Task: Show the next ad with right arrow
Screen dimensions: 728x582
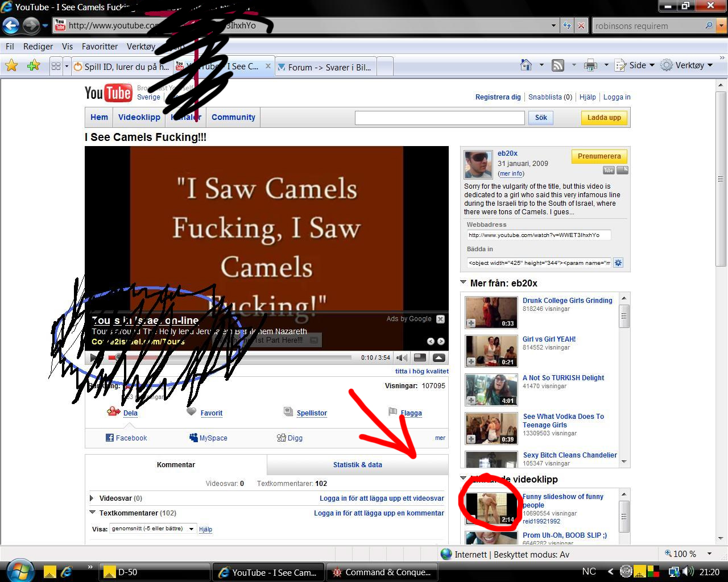Action: [441, 341]
